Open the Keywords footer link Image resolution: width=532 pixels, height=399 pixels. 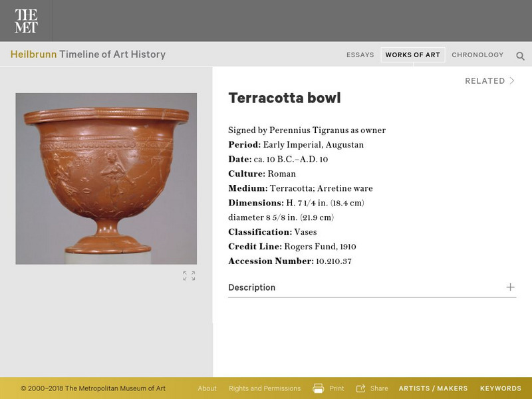point(500,388)
